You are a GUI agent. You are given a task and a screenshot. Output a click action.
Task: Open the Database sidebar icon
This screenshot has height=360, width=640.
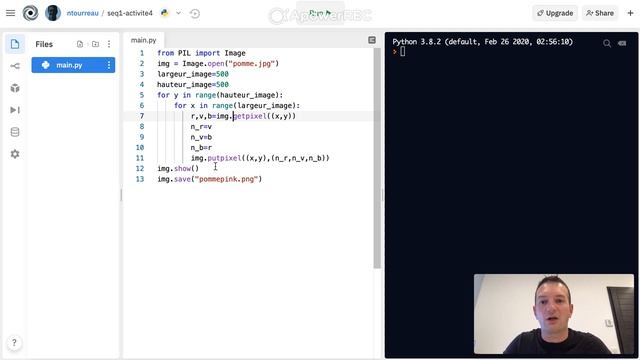(15, 132)
